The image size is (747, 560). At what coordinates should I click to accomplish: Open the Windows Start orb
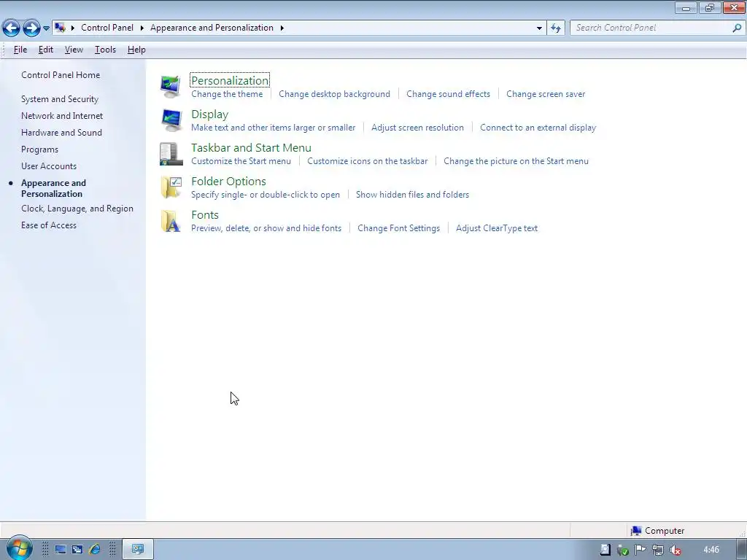[19, 548]
